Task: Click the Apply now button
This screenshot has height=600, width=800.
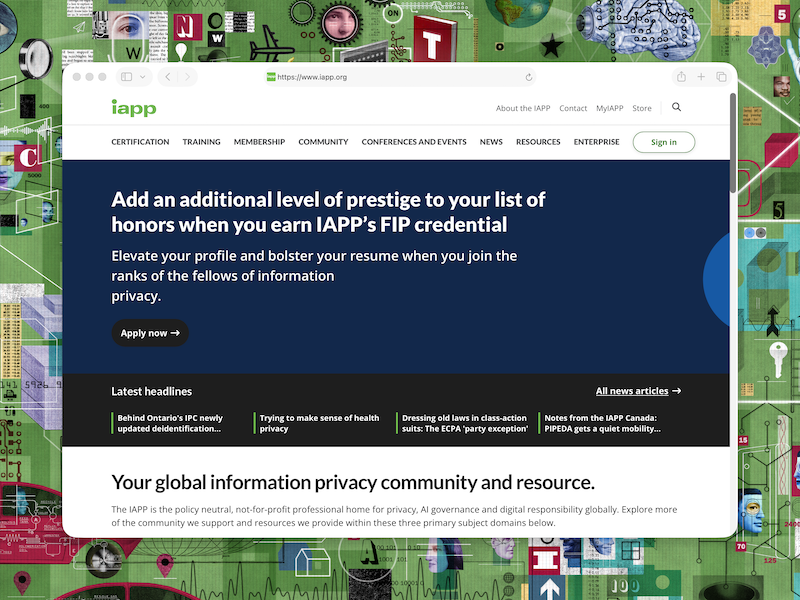Action: 150,333
